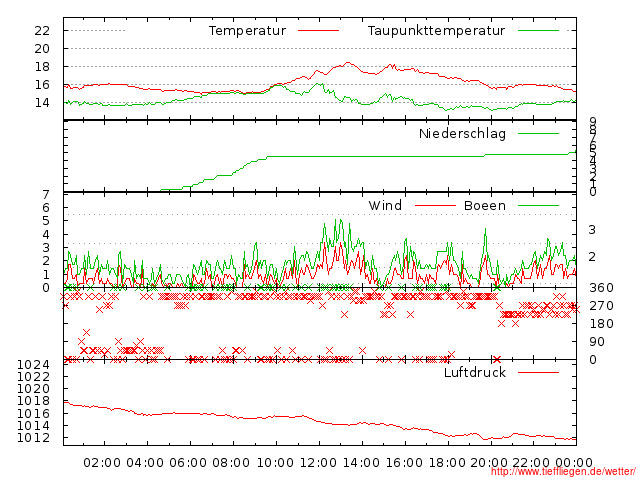Click the 14:00 time axis label
Viewport: 640px width, 480px height.
coord(361,462)
